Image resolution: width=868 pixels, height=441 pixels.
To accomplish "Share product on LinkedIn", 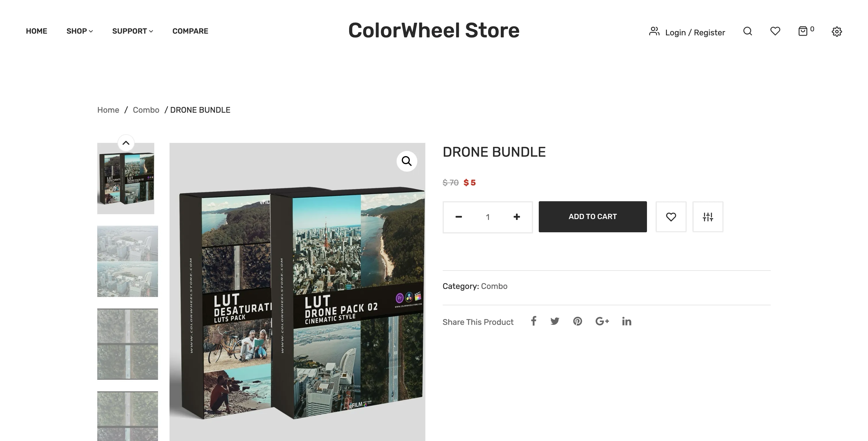I will pyautogui.click(x=627, y=321).
